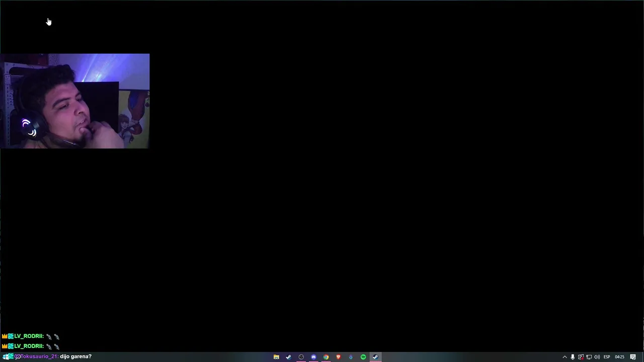Image resolution: width=644 pixels, height=362 pixels.
Task: Open OBS Studio from the taskbar
Action: coord(301,357)
